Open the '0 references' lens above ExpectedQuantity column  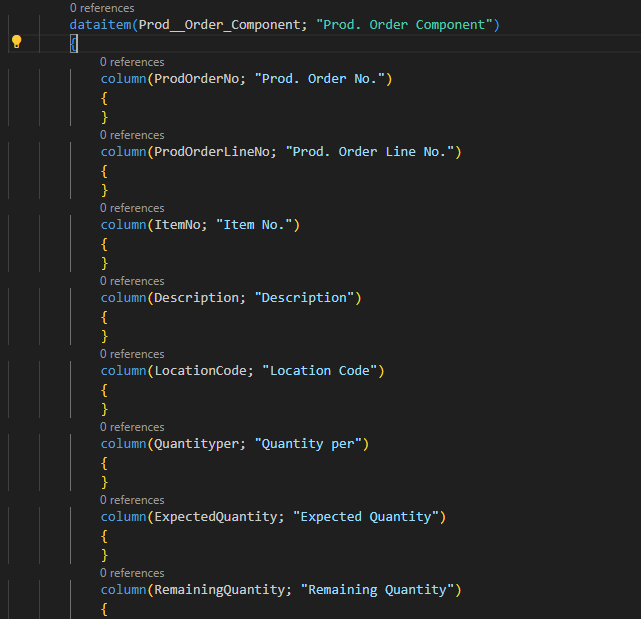tap(132, 500)
